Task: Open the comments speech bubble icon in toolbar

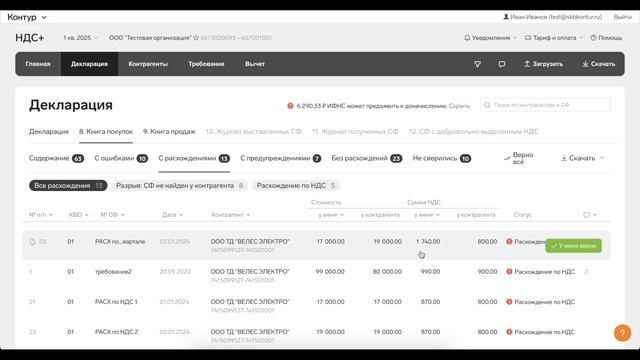Action: pyautogui.click(x=502, y=64)
